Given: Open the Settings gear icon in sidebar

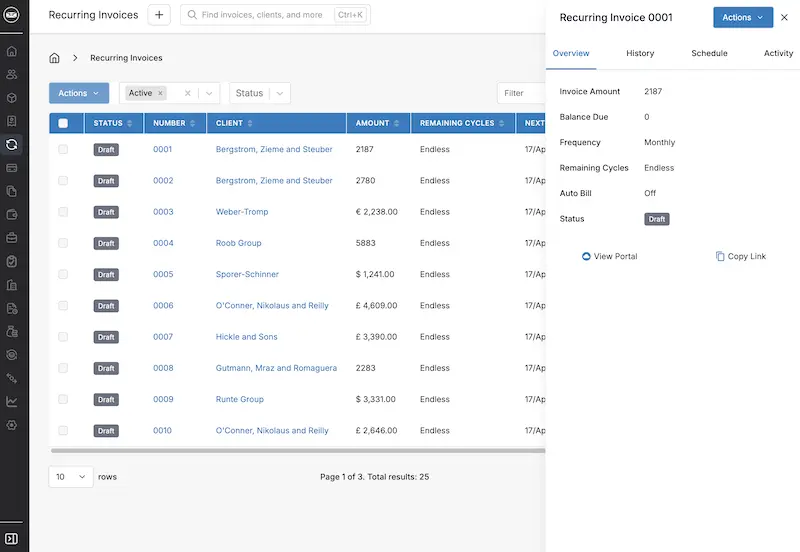Looking at the screenshot, I should 12,425.
